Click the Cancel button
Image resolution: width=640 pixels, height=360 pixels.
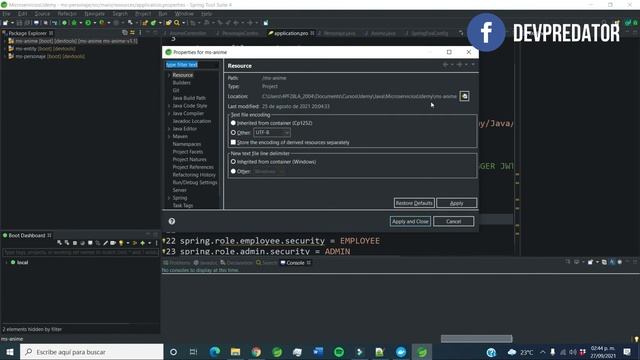(x=453, y=221)
